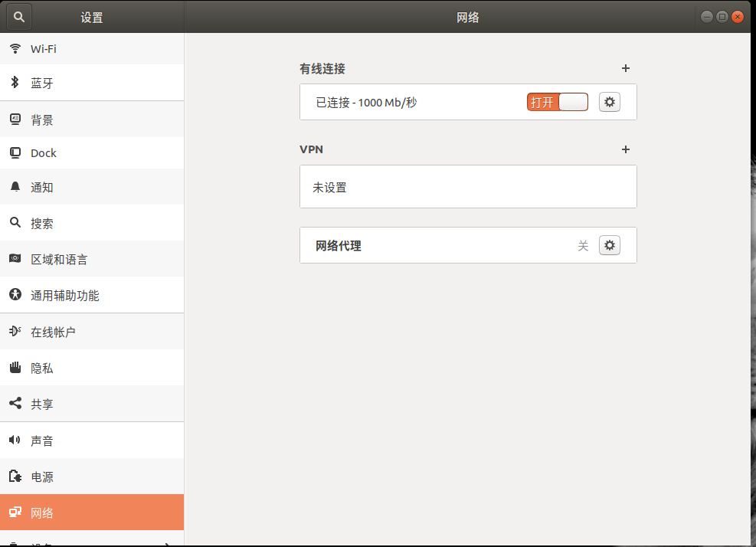Minimize the settings window
This screenshot has height=547, width=756.
pos(707,17)
